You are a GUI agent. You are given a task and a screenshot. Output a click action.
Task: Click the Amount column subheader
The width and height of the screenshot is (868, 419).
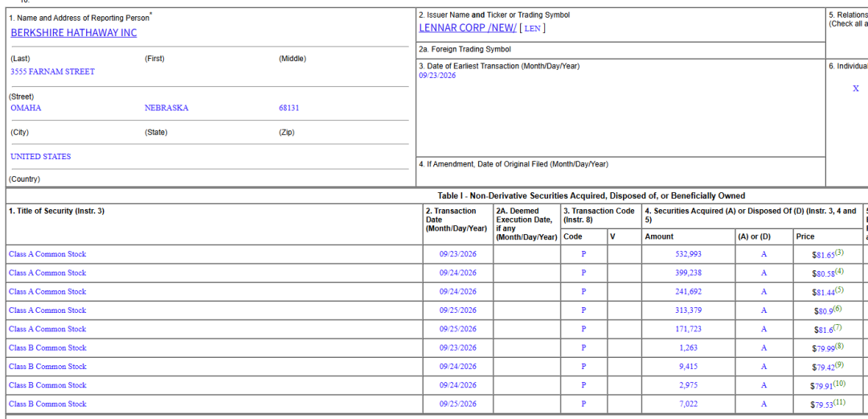tap(659, 236)
